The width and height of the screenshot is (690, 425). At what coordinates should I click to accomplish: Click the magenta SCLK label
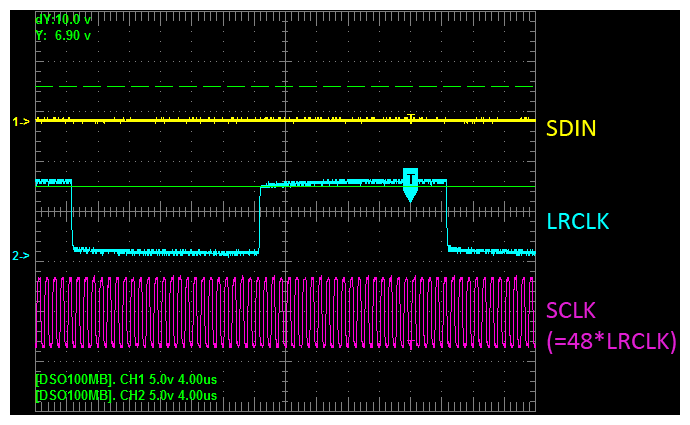[x=571, y=311]
